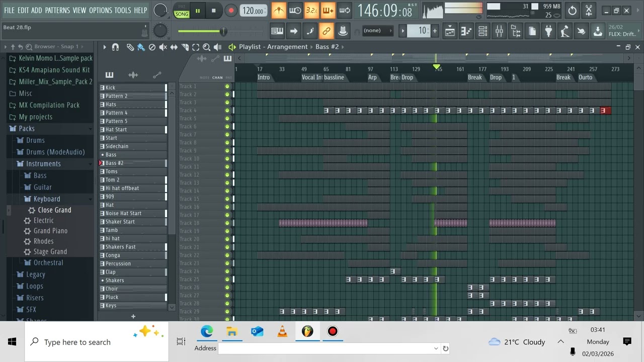Select the Slice tool in playlist toolbar
The height and width of the screenshot is (362, 644).
pyautogui.click(x=185, y=47)
